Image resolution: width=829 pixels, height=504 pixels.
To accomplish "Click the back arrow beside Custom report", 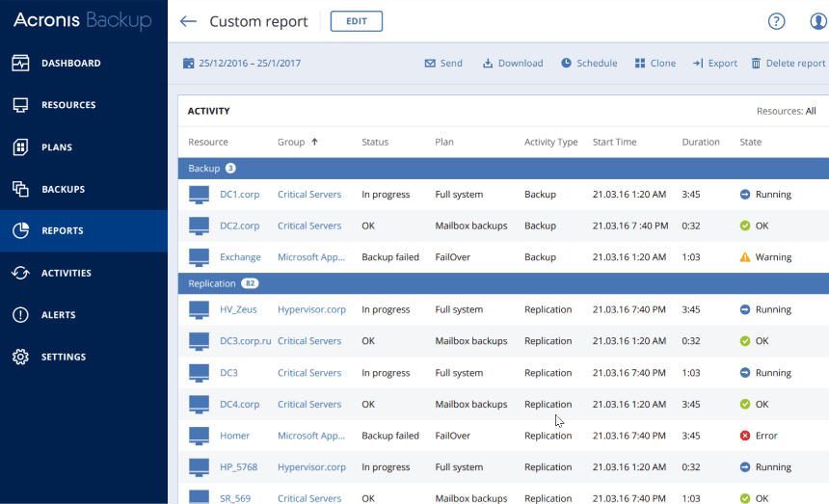I will click(188, 21).
